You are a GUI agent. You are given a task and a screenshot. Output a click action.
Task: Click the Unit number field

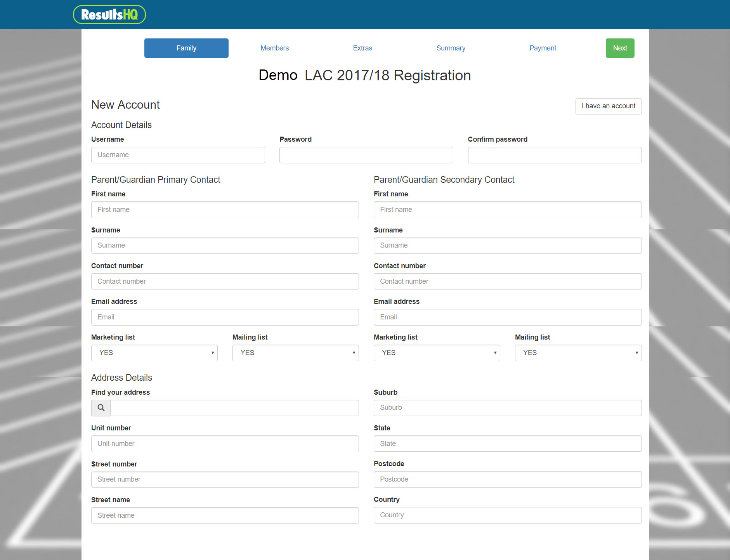tap(225, 444)
